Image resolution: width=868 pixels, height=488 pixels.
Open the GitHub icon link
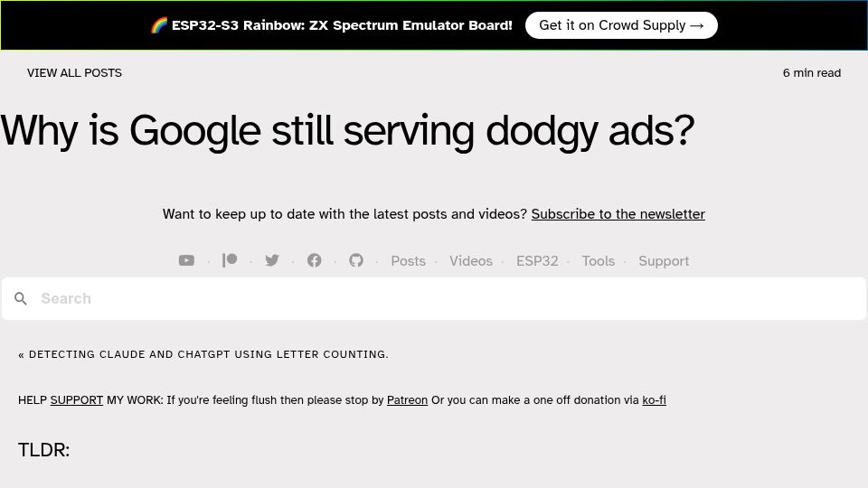click(x=356, y=260)
